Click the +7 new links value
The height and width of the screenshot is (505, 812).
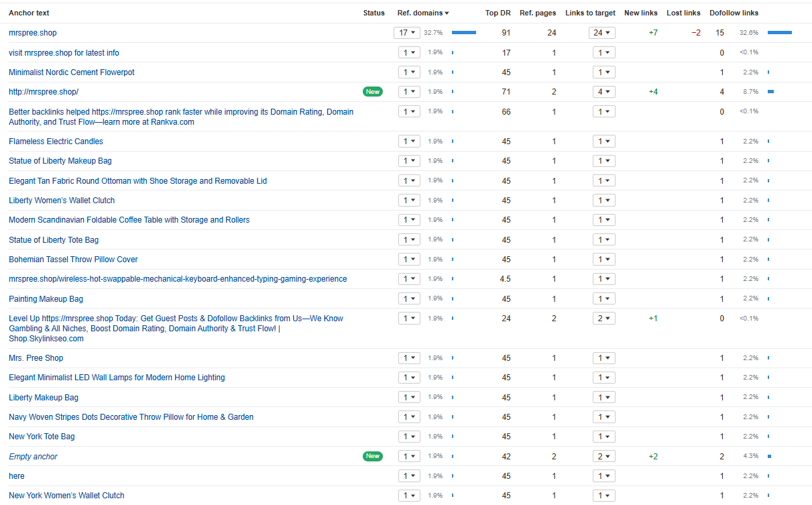(x=652, y=33)
